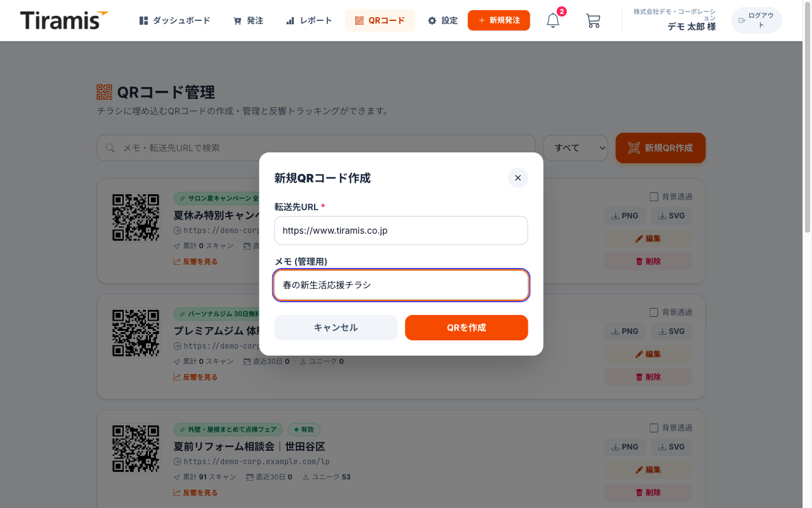This screenshot has width=812, height=508.
Task: Click QRを作成 to create the code
Action: [466, 328]
